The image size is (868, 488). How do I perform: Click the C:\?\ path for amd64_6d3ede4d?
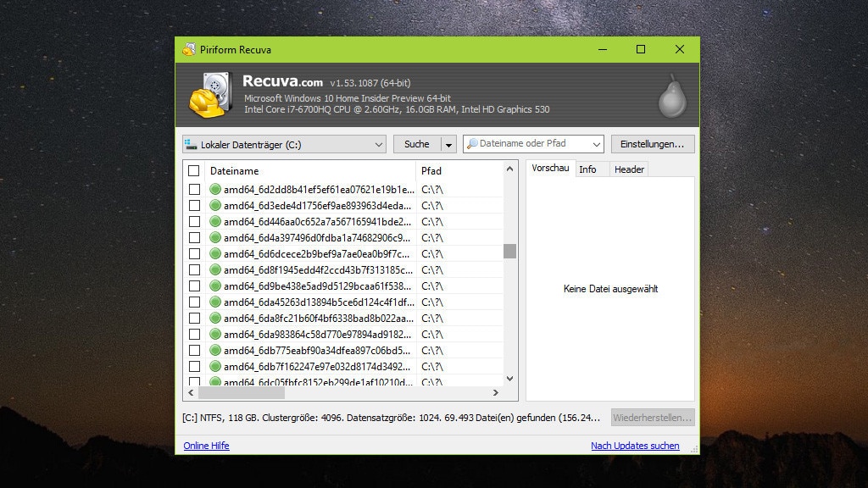(x=432, y=206)
